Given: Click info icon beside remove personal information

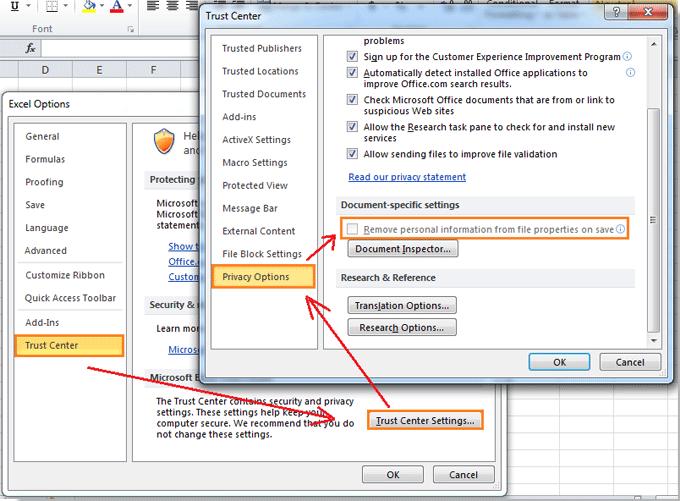Looking at the screenshot, I should coord(621,229).
